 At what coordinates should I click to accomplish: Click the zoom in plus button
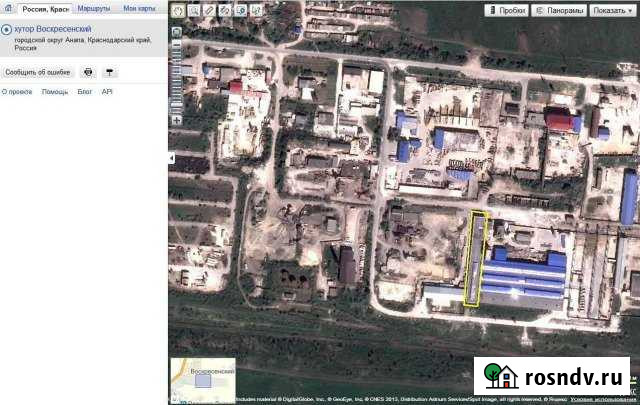(x=176, y=120)
